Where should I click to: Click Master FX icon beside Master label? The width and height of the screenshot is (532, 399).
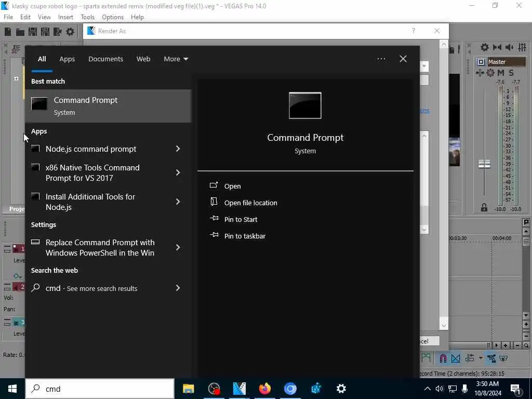[x=481, y=62]
